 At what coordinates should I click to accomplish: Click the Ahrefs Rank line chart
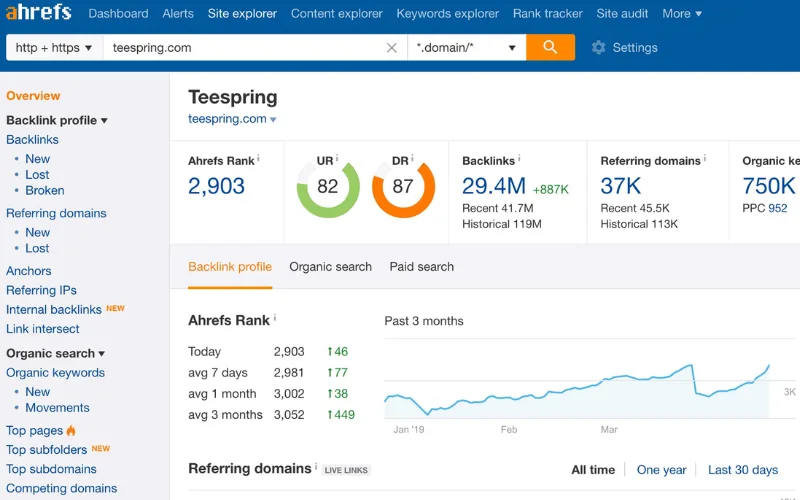pyautogui.click(x=577, y=390)
